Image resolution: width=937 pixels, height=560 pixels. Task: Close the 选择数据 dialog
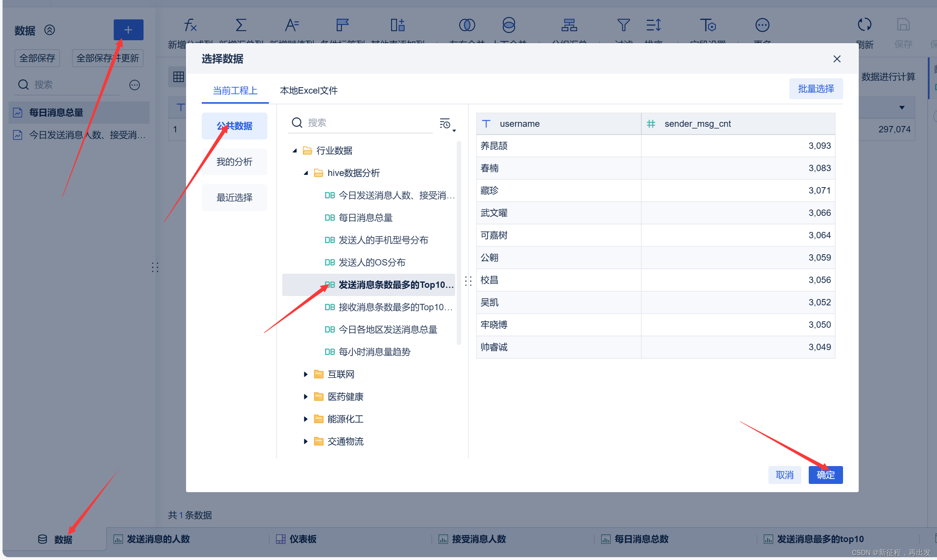(837, 59)
